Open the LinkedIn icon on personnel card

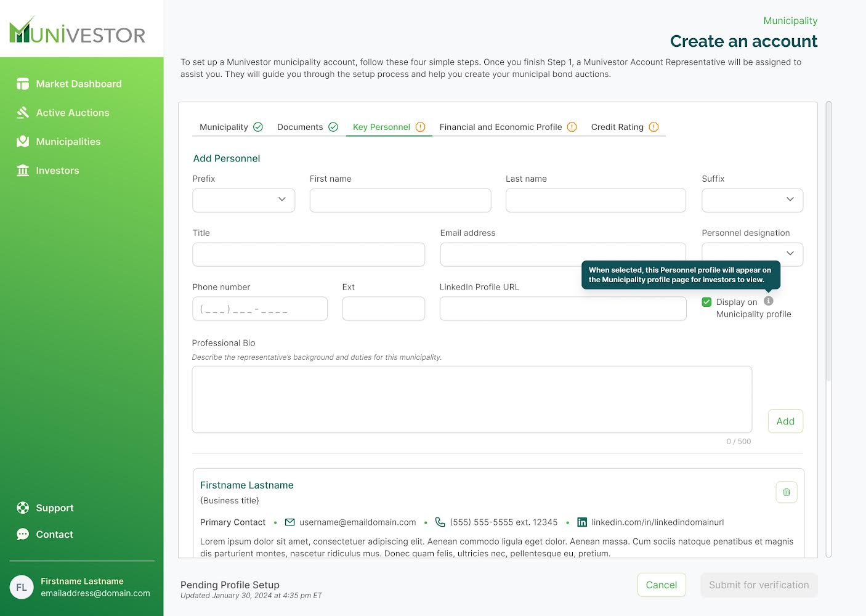pos(582,522)
